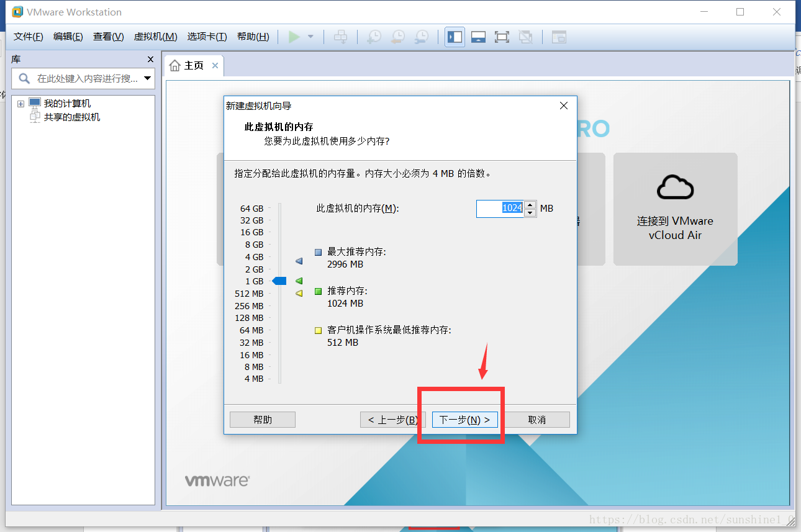Open the 虚拟机(M) menu

pyautogui.click(x=155, y=37)
